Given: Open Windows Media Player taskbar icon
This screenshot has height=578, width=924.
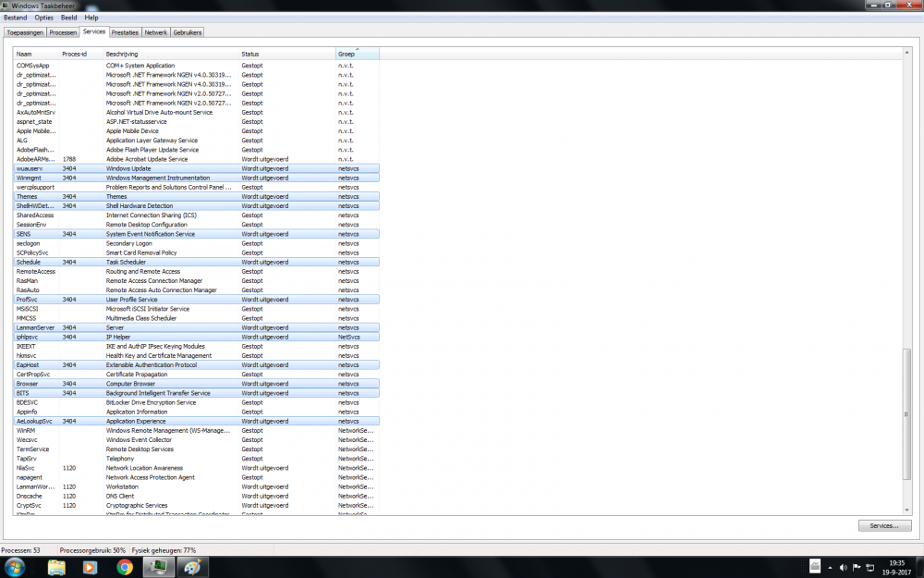Looking at the screenshot, I should 90,568.
